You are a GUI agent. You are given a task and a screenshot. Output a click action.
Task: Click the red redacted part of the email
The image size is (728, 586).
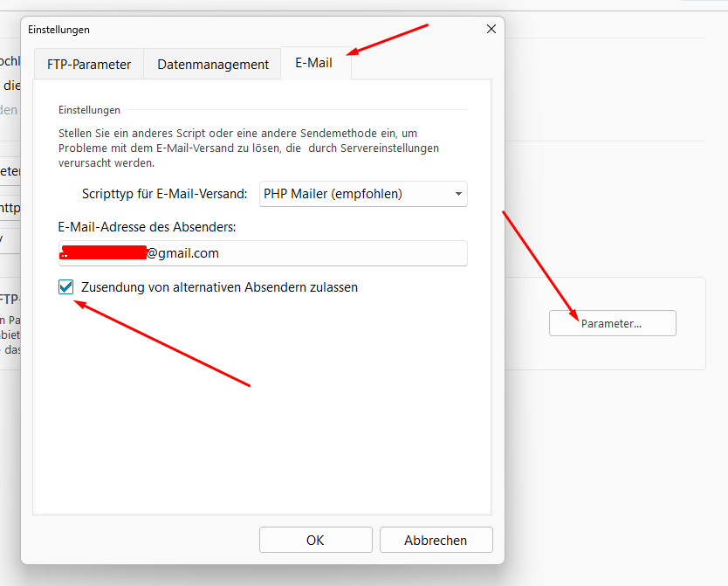[103, 253]
